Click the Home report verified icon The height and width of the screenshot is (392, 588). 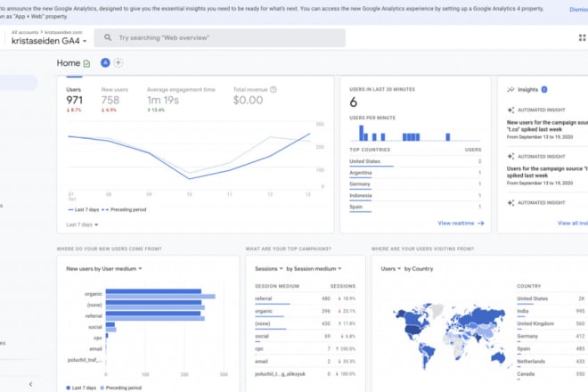[x=86, y=63]
